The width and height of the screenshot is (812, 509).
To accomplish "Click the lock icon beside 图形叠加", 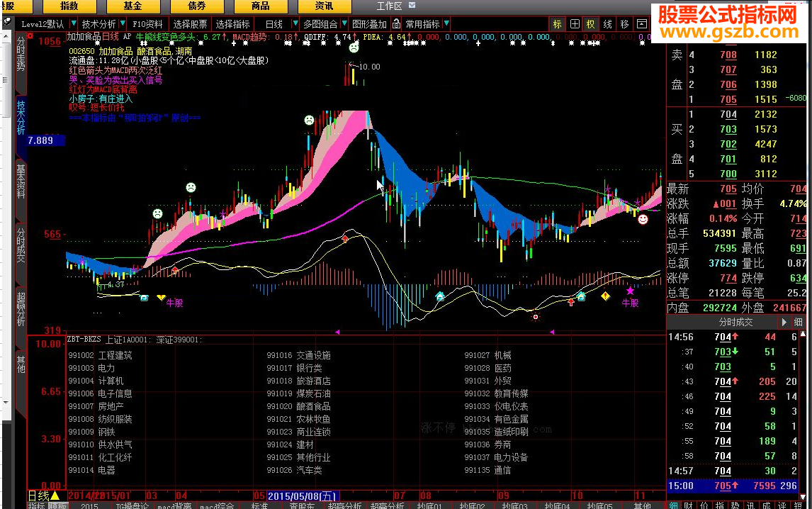I will [397, 24].
